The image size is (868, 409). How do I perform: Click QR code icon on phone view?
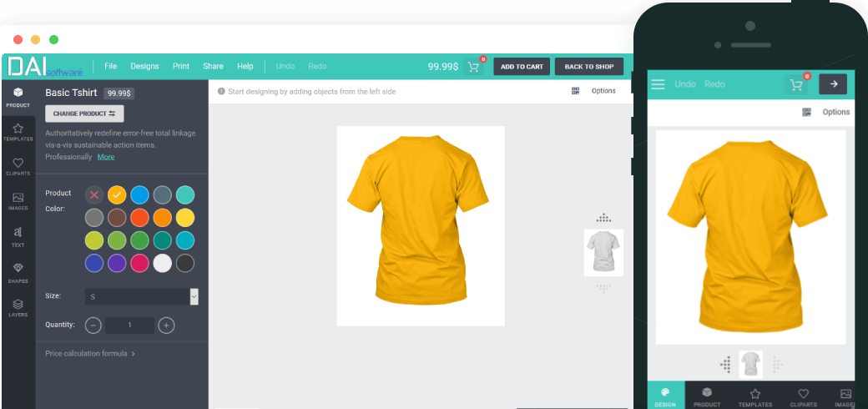(x=806, y=112)
